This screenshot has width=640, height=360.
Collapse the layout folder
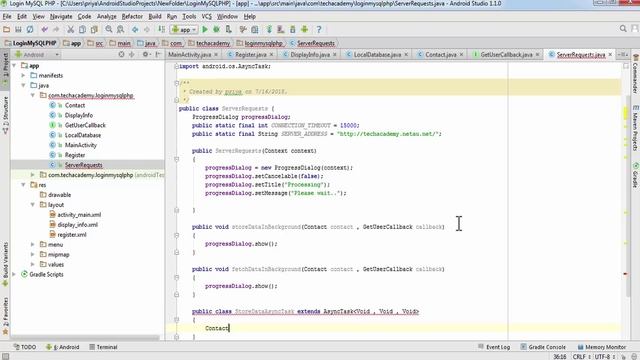coord(33,204)
